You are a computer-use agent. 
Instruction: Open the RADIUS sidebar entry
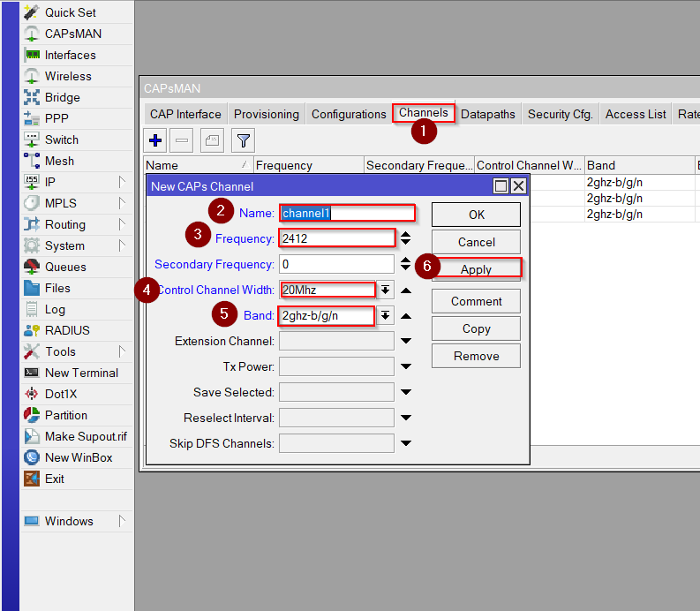(x=67, y=330)
